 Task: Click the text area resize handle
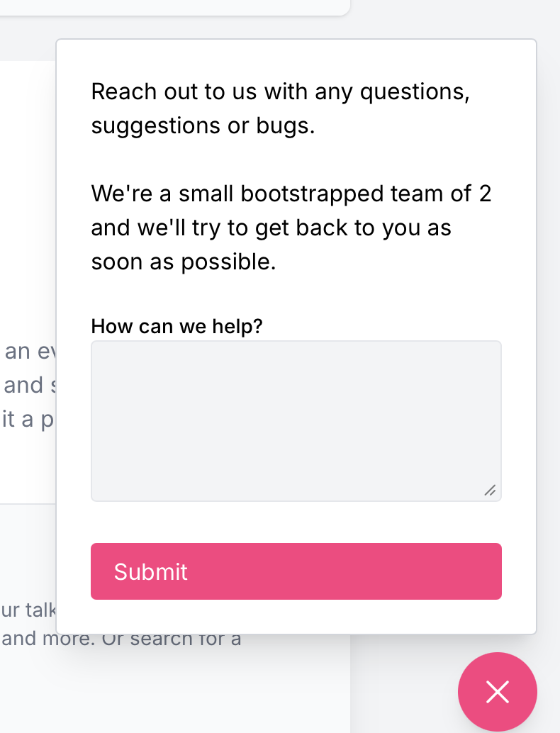[490, 490]
